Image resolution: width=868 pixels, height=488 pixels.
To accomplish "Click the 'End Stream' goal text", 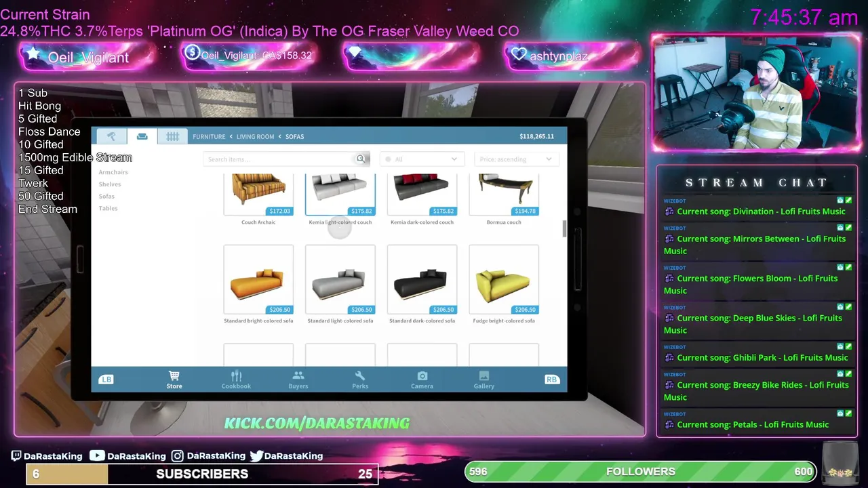I will point(47,209).
